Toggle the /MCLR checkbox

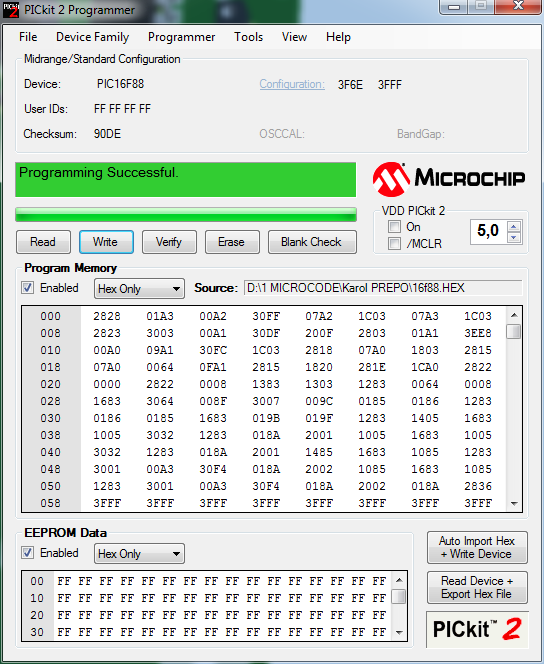point(395,243)
